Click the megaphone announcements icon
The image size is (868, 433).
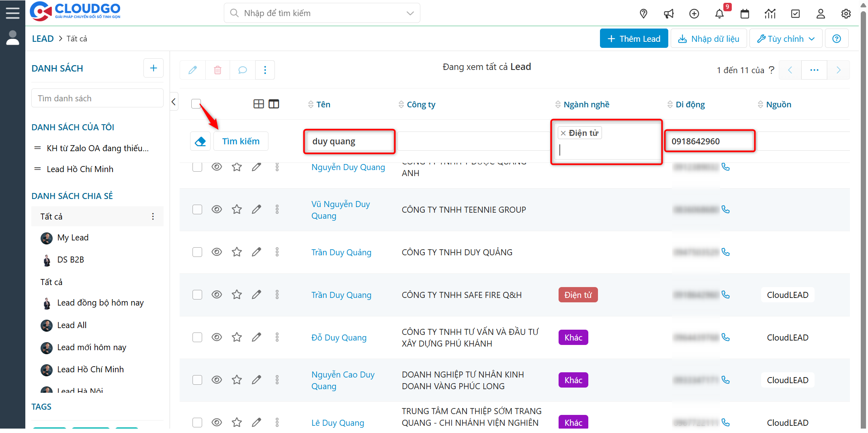669,13
